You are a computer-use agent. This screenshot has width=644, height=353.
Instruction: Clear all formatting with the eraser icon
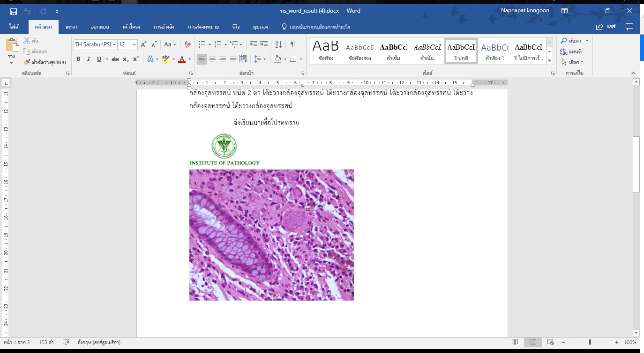click(187, 44)
